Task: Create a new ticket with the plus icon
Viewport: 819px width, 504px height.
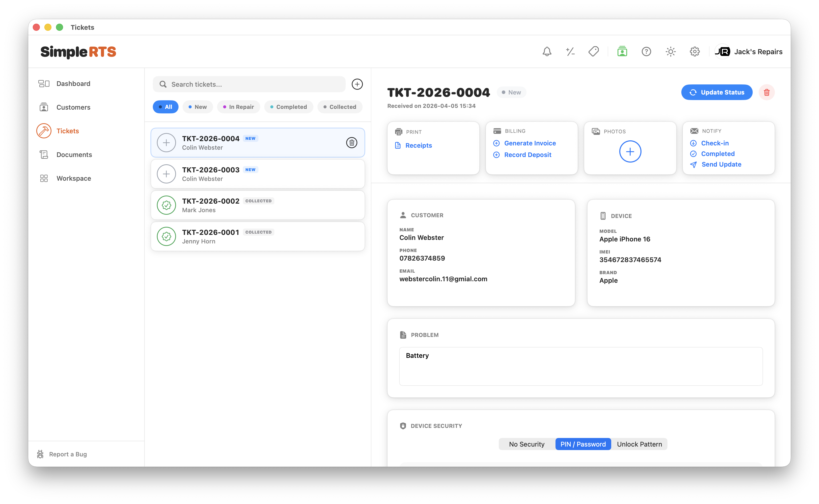Action: (357, 84)
